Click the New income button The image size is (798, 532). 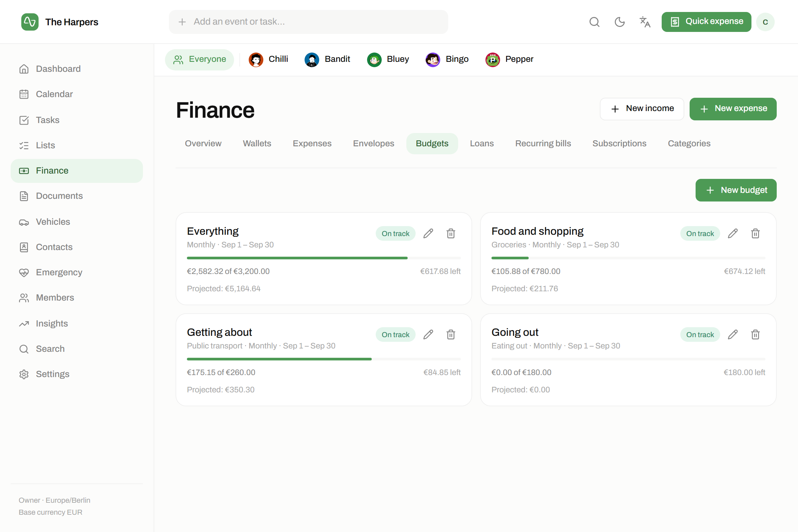pos(642,109)
